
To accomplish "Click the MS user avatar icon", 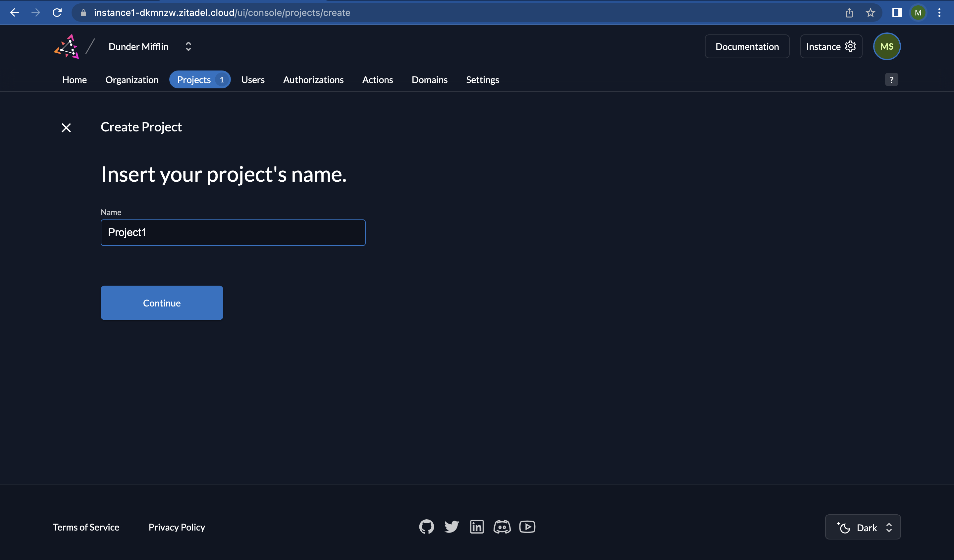I will click(x=887, y=46).
